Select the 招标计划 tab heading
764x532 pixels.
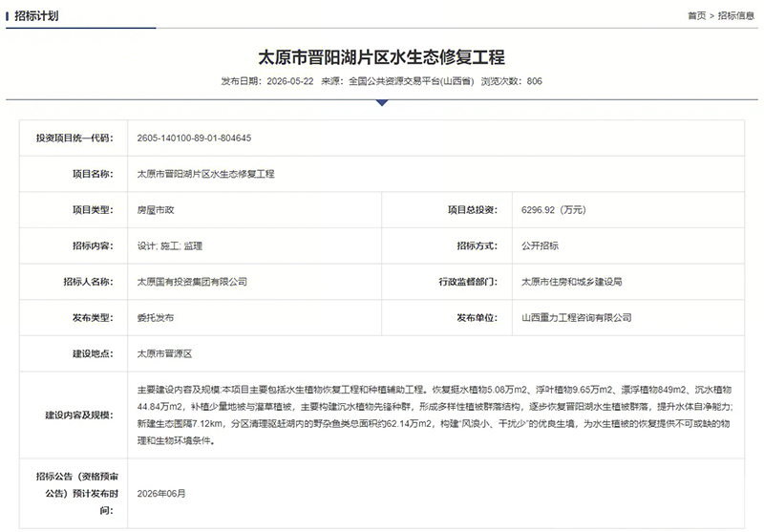coord(36,16)
